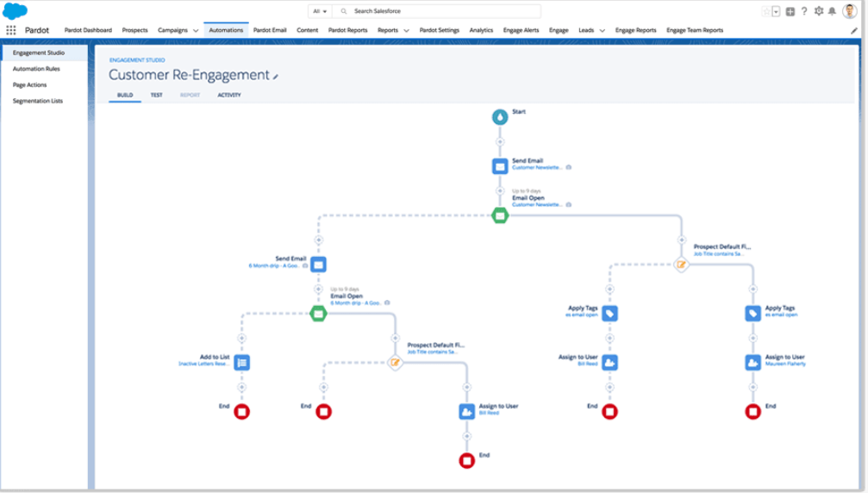Open the Maureen Flaherty user link
Image resolution: width=868 pixels, height=493 pixels.
[x=785, y=364]
